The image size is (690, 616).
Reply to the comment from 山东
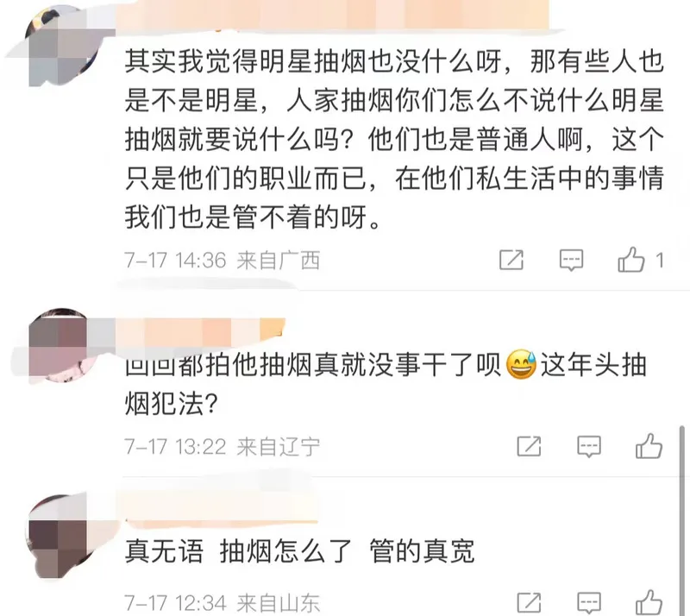(x=589, y=602)
